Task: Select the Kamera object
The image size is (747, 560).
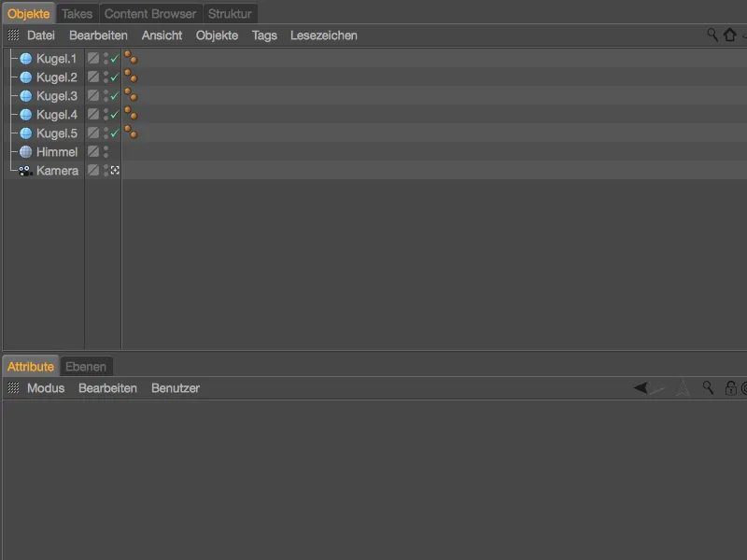Action: [x=57, y=171]
